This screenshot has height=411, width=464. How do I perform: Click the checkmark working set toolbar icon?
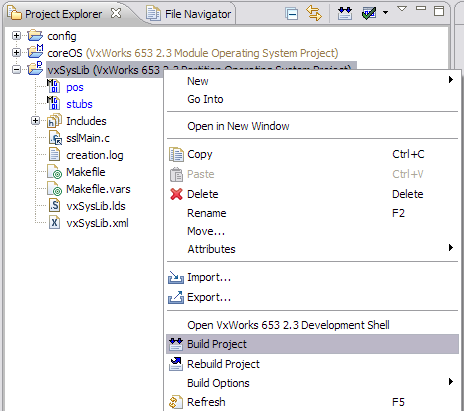click(369, 13)
